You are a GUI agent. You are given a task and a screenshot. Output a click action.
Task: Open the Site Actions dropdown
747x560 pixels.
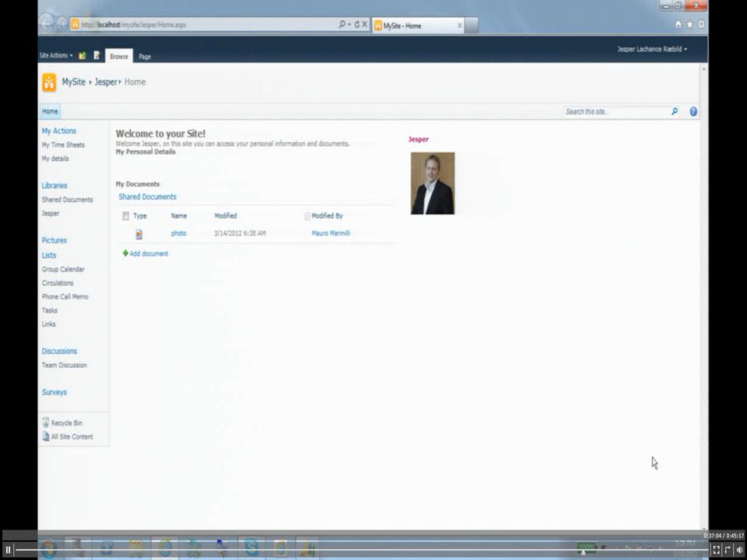pos(56,55)
